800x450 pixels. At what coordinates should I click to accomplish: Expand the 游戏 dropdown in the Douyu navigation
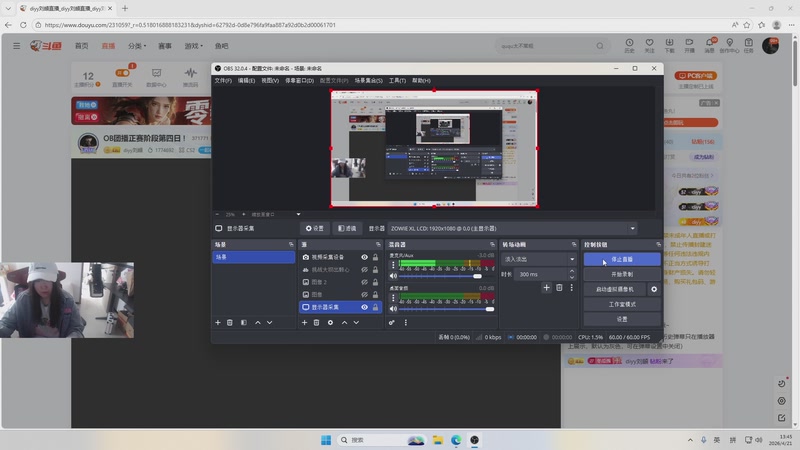point(193,46)
